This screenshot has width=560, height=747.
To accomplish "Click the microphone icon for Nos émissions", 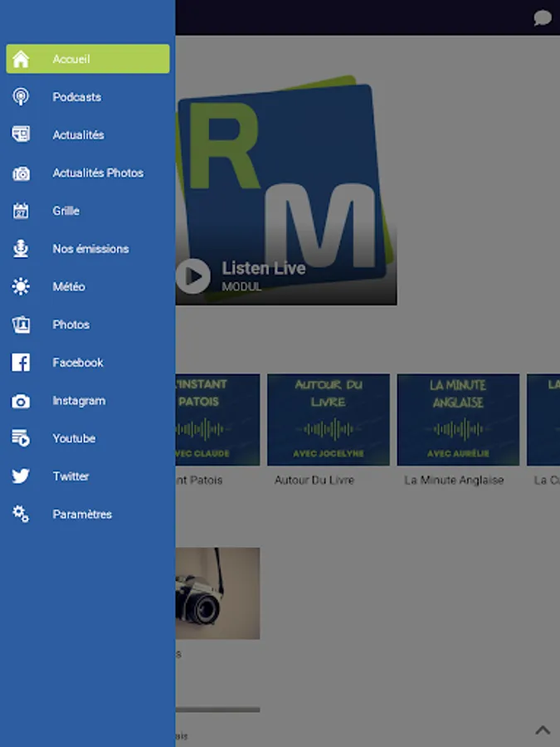I will point(21,248).
